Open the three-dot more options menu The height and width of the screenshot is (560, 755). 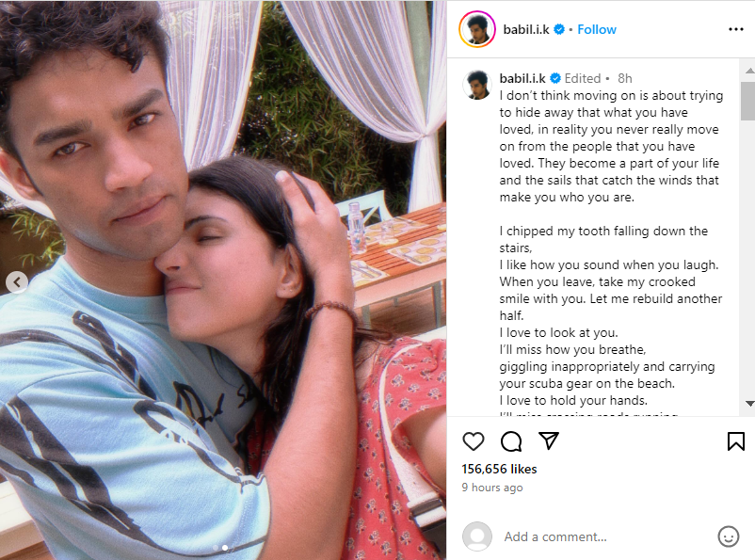736,29
